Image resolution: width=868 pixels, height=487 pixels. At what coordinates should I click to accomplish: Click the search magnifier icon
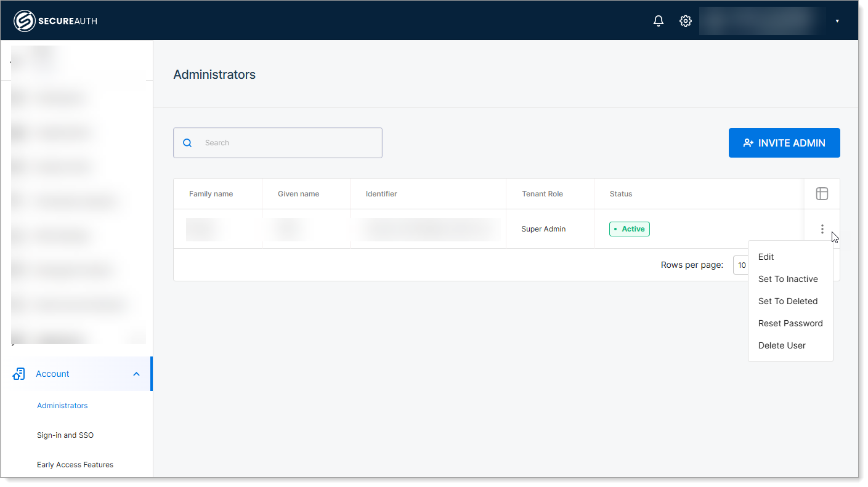(x=188, y=143)
